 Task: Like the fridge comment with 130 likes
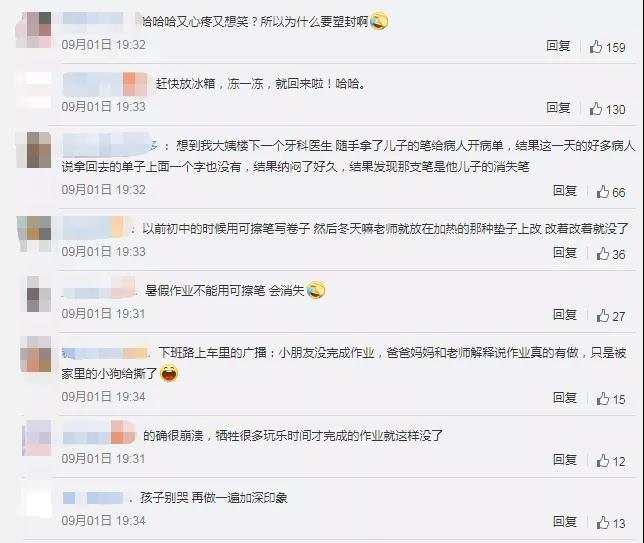click(x=607, y=109)
